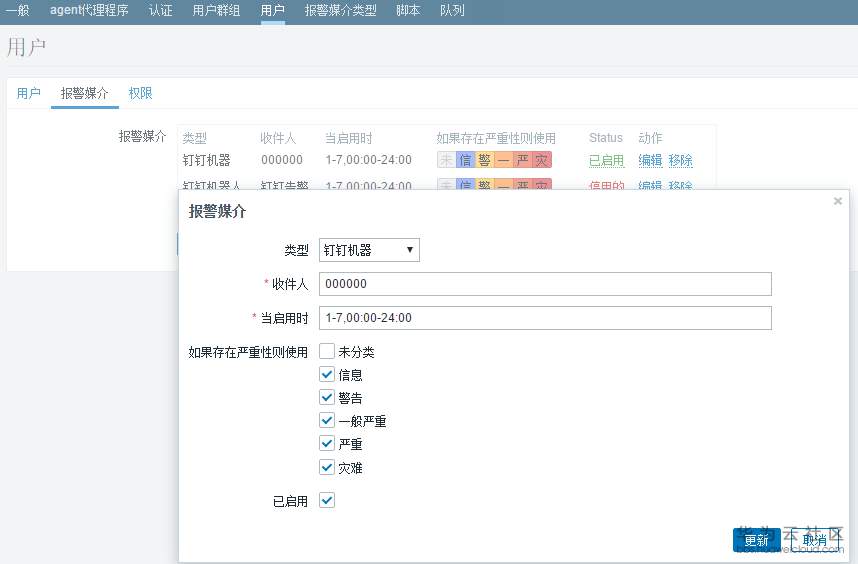Image resolution: width=858 pixels, height=564 pixels.
Task: Click 已启用 status in 钉钉机器 row
Action: (606, 160)
